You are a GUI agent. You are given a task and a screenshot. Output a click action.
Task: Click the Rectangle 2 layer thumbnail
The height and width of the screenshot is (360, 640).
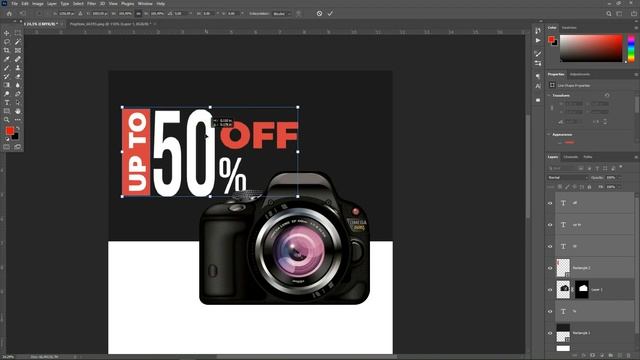[x=563, y=268]
